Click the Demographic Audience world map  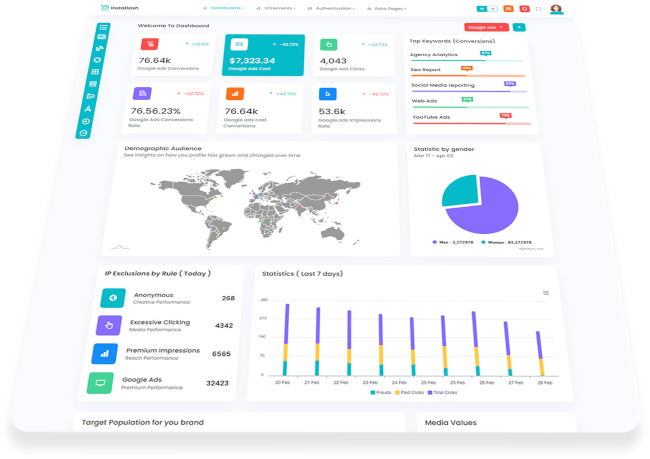pos(255,207)
